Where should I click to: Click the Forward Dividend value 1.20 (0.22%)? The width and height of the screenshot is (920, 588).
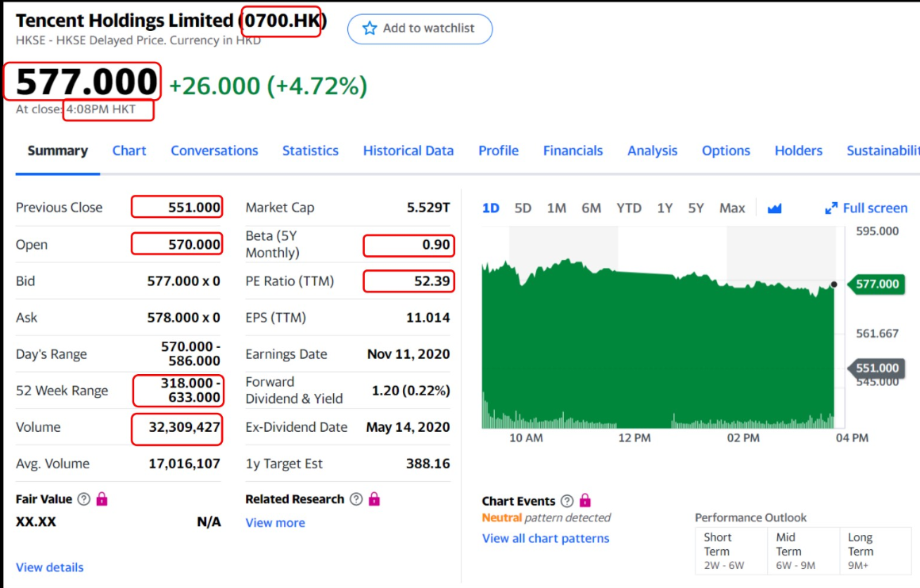click(411, 391)
